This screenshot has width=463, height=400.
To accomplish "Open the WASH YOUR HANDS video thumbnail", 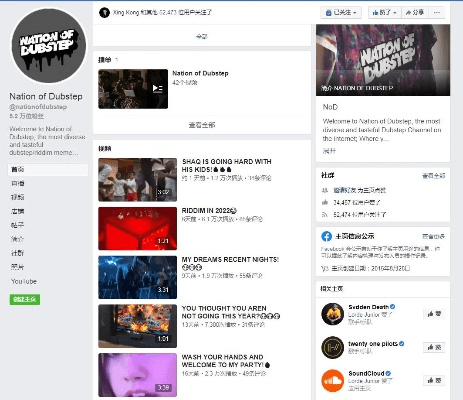I will point(137,375).
